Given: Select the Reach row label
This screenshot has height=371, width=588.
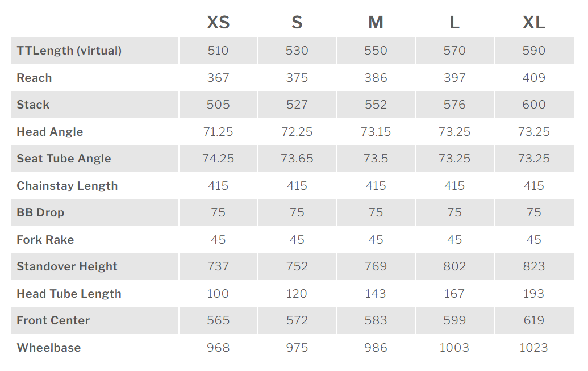Looking at the screenshot, I should click(34, 78).
